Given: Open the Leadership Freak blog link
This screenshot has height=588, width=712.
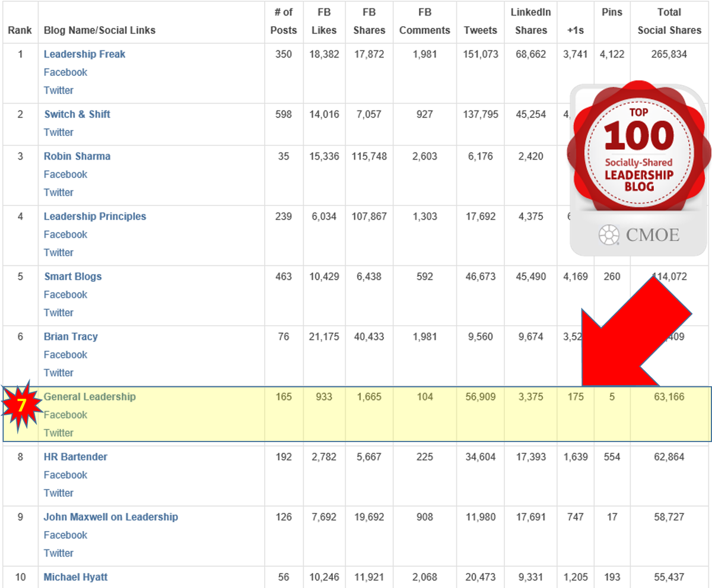Looking at the screenshot, I should (84, 54).
